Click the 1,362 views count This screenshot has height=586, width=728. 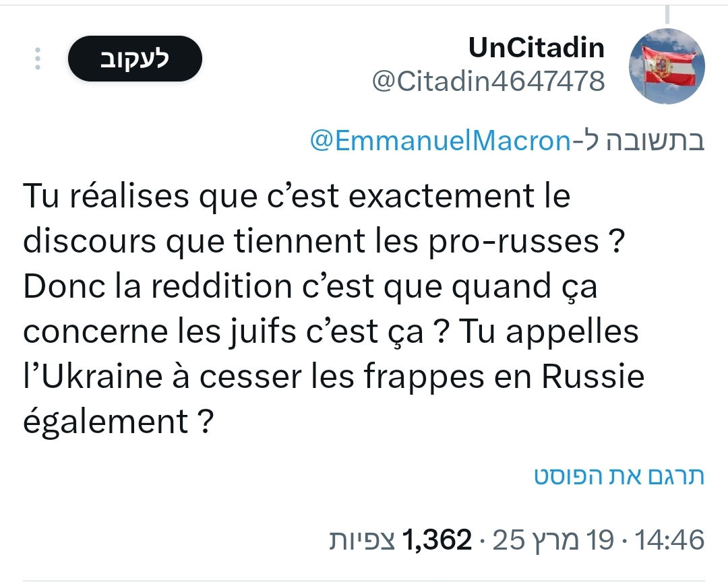coord(437,540)
